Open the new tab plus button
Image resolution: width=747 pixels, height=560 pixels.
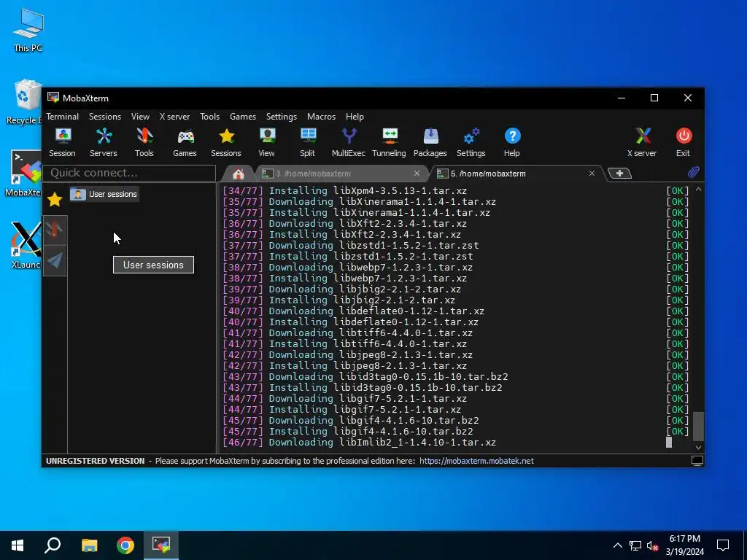click(x=619, y=174)
